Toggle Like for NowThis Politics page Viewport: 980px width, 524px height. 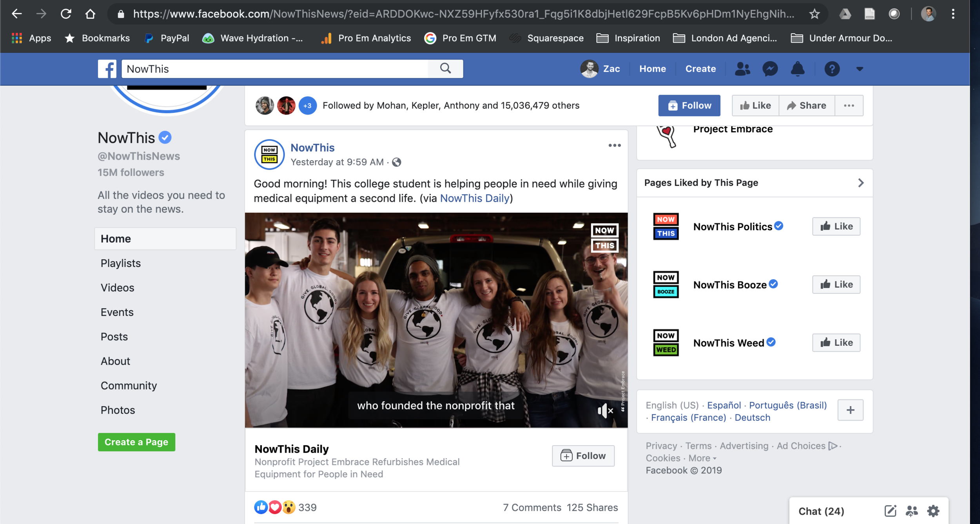click(x=836, y=226)
